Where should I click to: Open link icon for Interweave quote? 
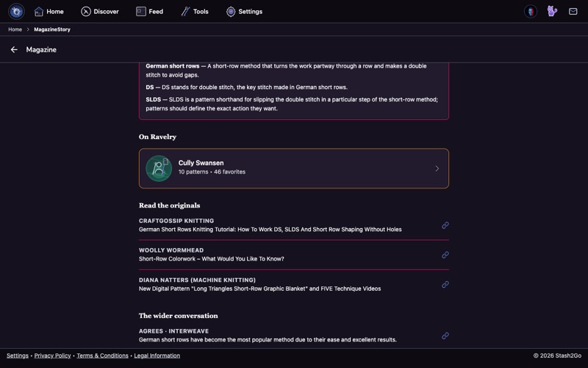coord(445,336)
